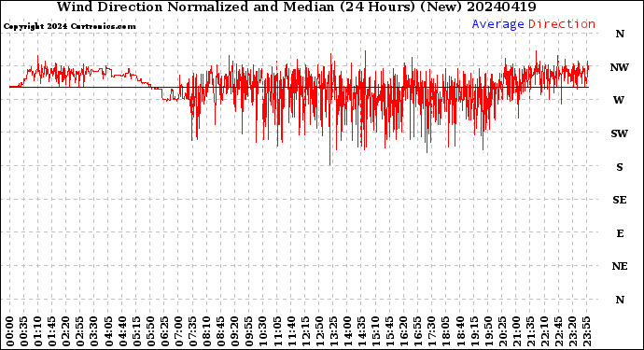Click the 00:00 time label
Screen dimensions: 644x350
(10, 331)
